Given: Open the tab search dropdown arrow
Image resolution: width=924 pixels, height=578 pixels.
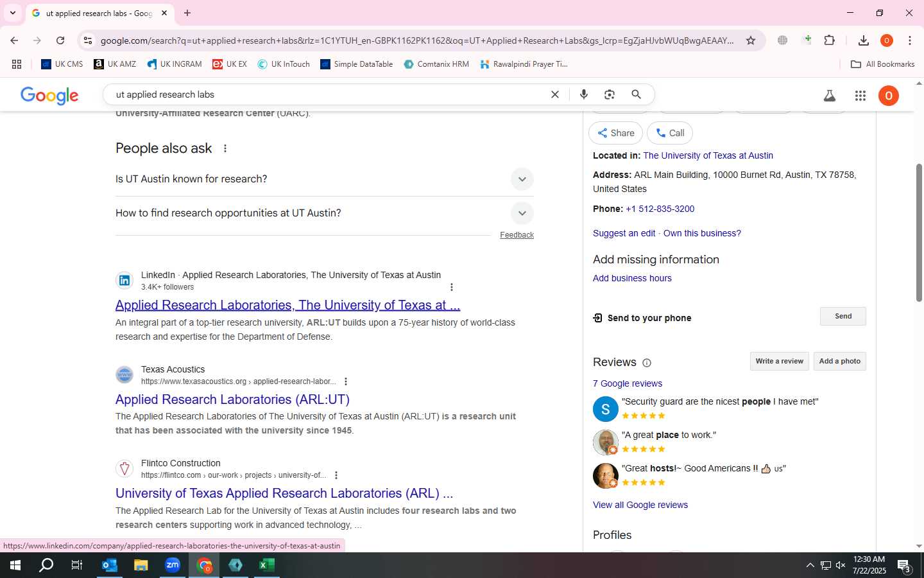Looking at the screenshot, I should coord(12,13).
